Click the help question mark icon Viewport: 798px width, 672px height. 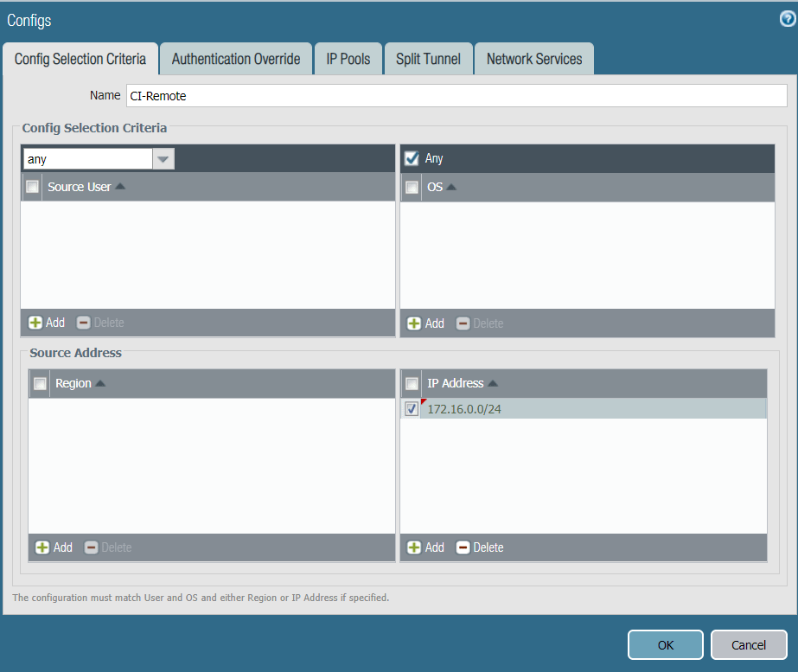tap(787, 19)
